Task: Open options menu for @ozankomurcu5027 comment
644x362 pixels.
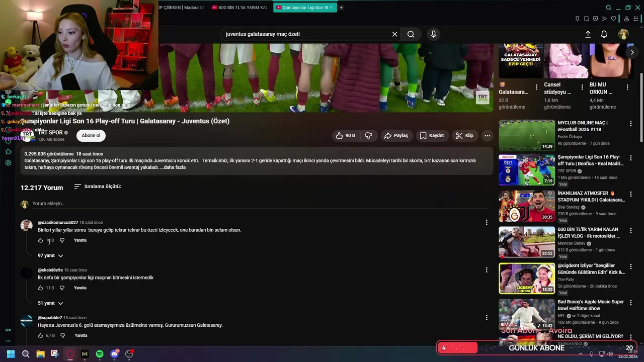Action: coord(487,222)
